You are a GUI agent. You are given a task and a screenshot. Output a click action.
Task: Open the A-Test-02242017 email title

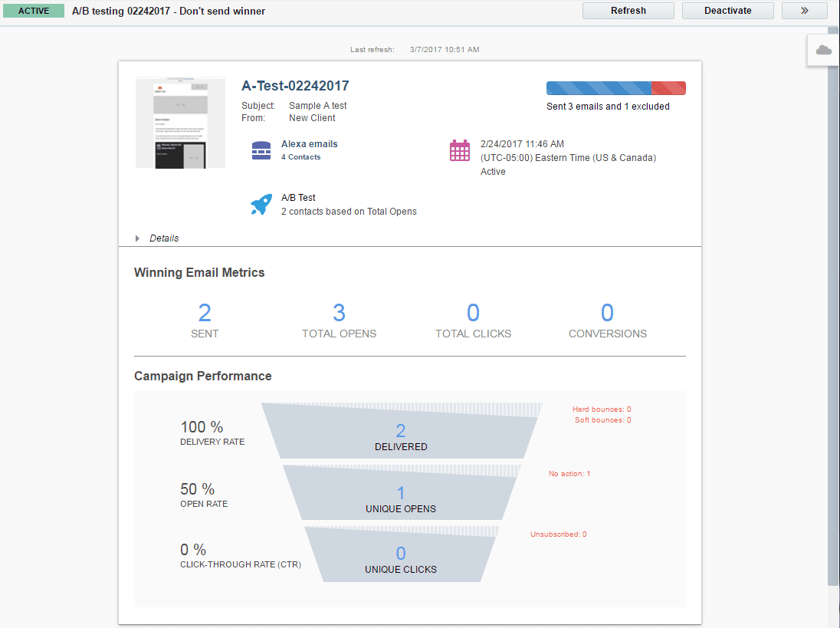coord(295,86)
